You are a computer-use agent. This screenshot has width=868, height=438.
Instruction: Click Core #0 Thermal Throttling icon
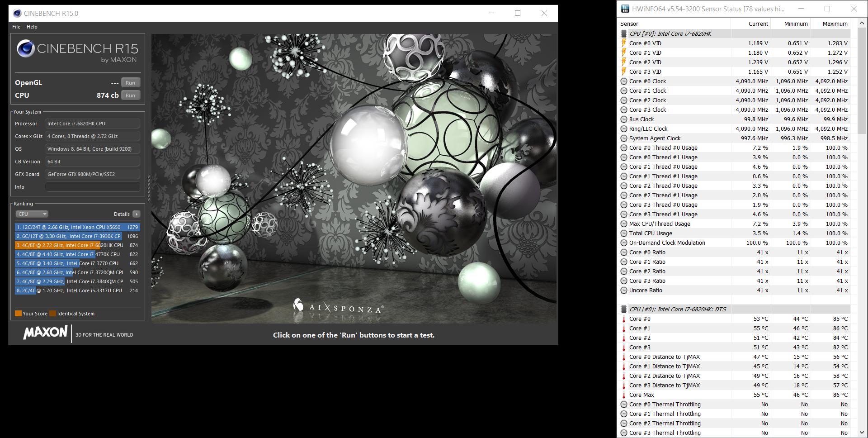[x=624, y=405]
